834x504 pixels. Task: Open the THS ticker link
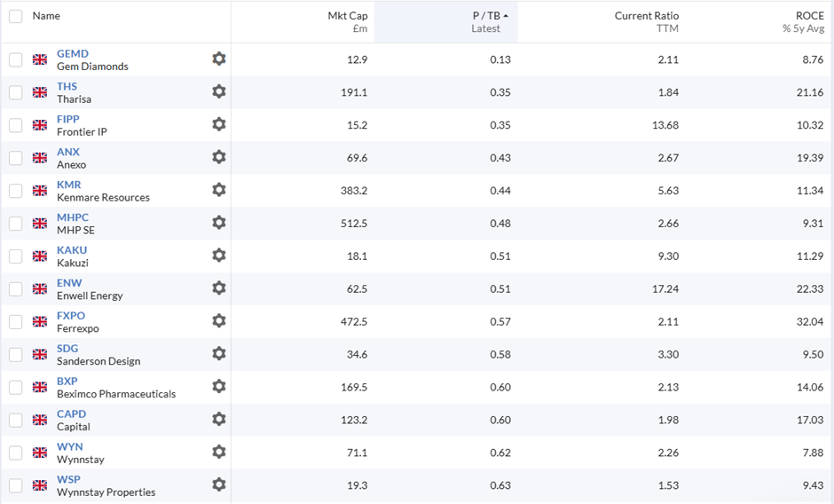[x=67, y=86]
